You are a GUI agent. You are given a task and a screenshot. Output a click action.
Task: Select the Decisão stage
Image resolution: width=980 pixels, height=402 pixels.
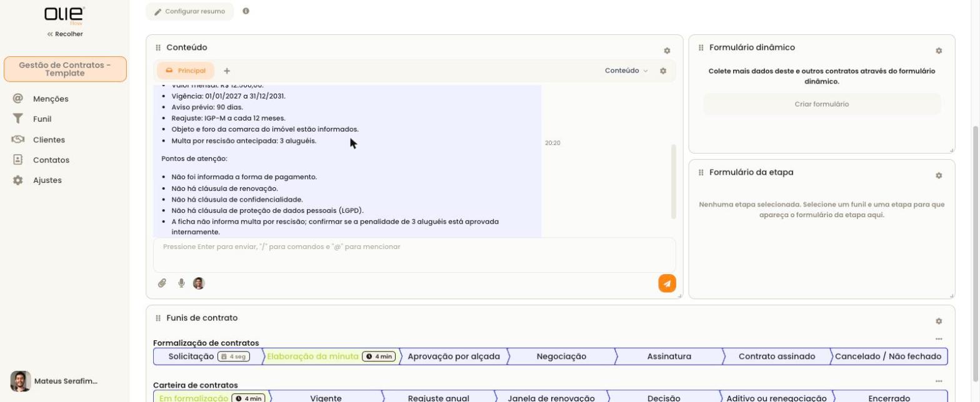click(664, 398)
